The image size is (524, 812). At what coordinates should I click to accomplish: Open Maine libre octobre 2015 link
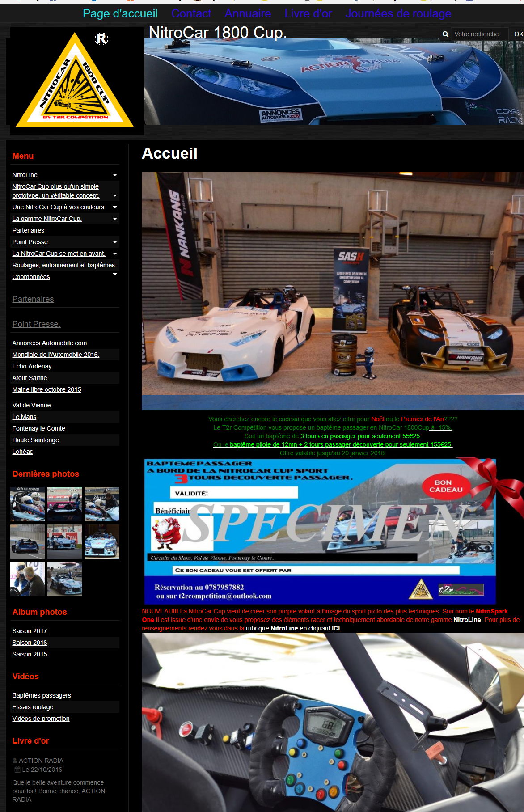(x=47, y=389)
